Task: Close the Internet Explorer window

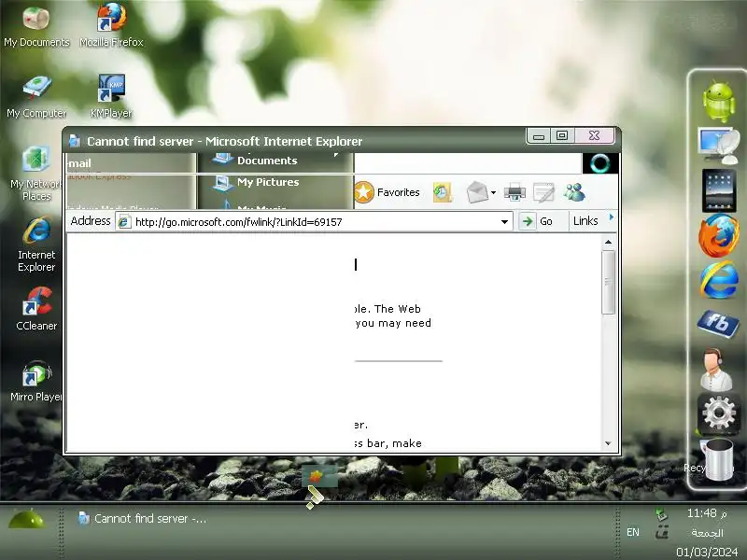Action: tap(595, 135)
